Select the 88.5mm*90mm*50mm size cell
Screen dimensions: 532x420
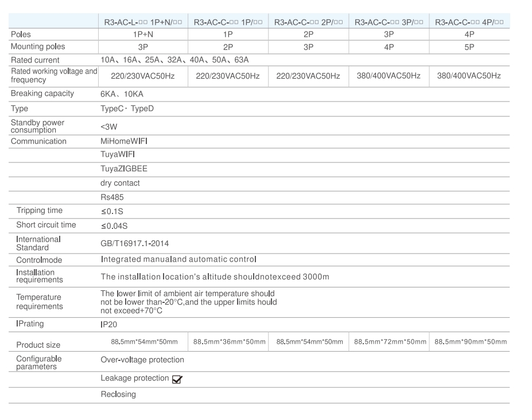pyautogui.click(x=471, y=342)
